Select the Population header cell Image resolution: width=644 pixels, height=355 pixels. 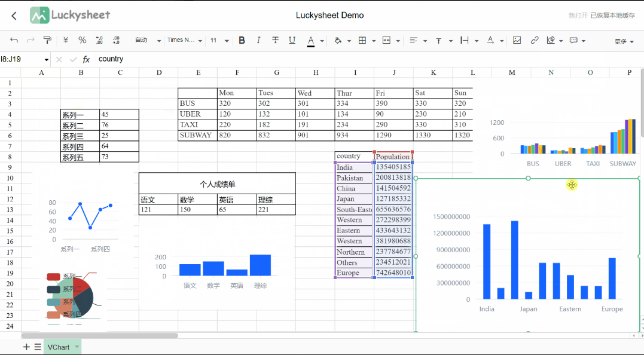pyautogui.click(x=393, y=157)
